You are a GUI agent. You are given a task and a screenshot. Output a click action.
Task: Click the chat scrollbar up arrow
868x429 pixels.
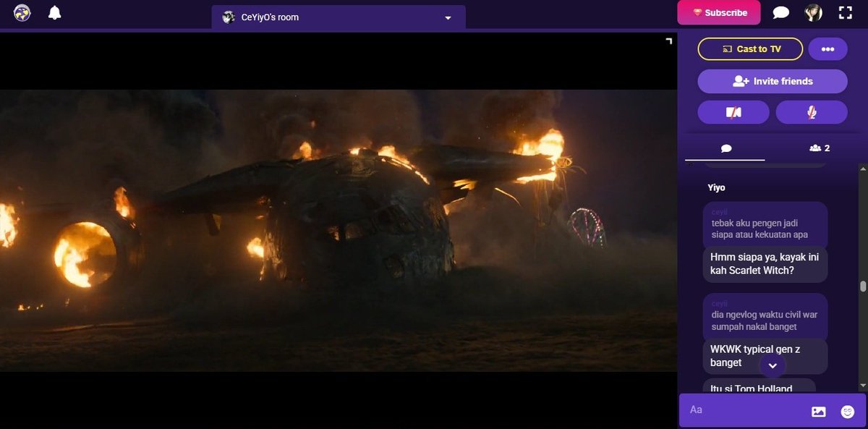[x=862, y=168]
